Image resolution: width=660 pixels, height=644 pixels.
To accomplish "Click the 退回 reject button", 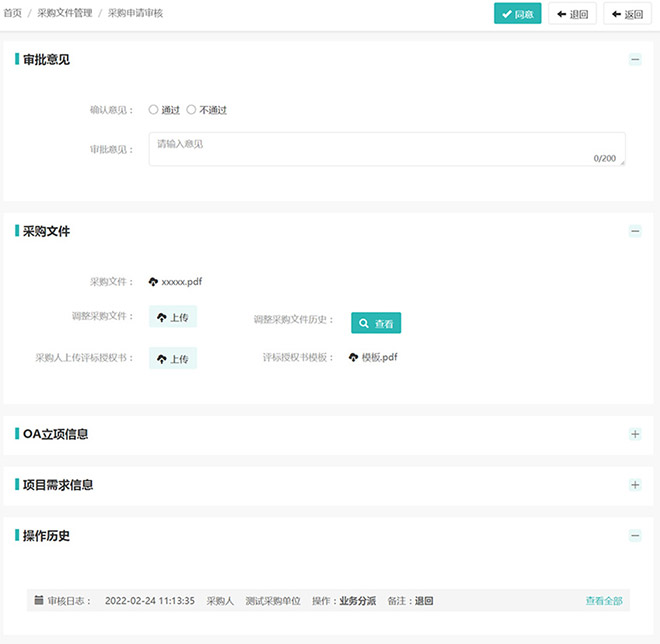I will point(572,14).
